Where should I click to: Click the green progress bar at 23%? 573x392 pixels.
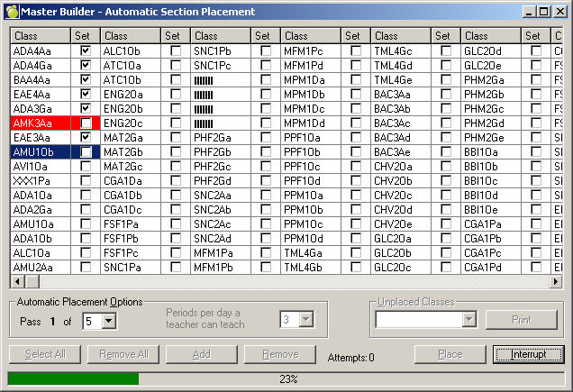click(73, 378)
